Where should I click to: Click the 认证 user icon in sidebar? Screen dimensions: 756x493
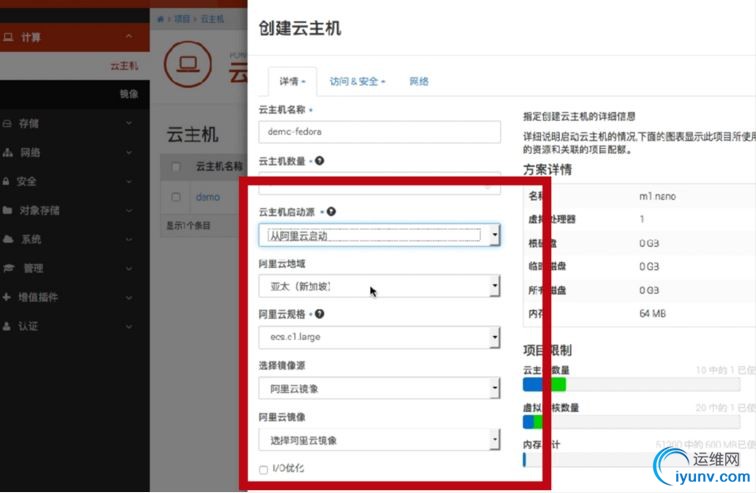[7, 326]
